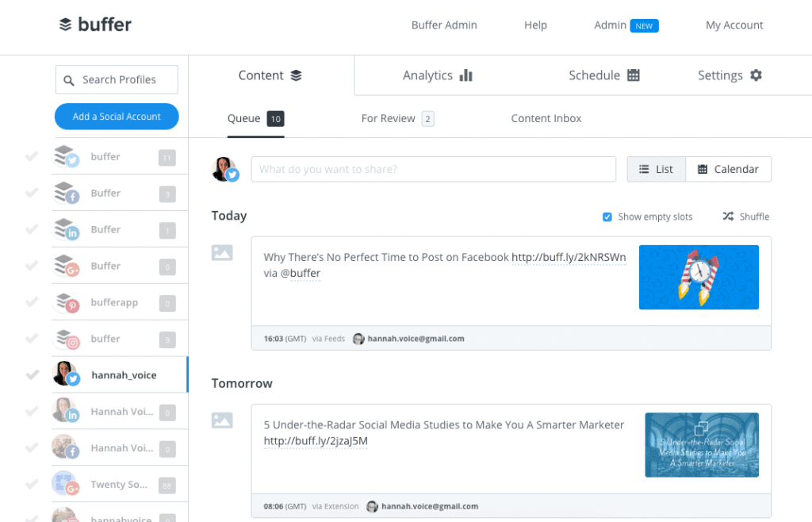Image resolution: width=812 pixels, height=522 pixels.
Task: Click the "Why There's No Perfect Time" post text
Action: point(386,257)
